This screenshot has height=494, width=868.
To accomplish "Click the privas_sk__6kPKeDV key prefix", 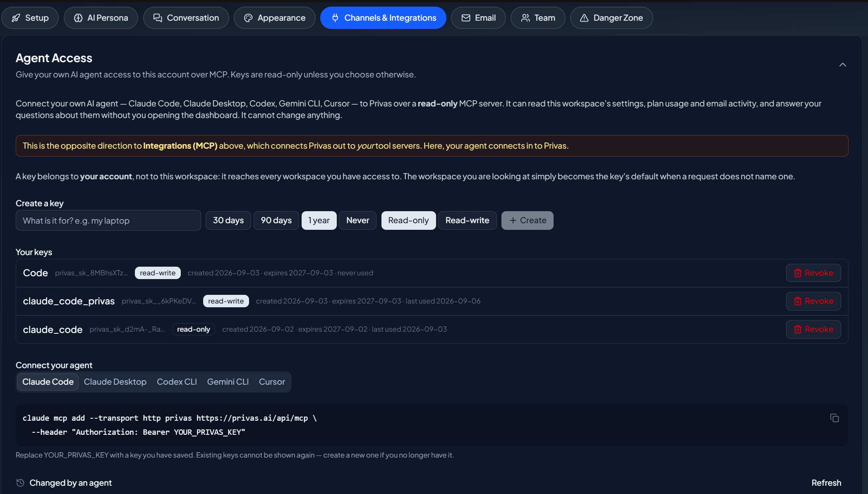I will click(x=159, y=301).
